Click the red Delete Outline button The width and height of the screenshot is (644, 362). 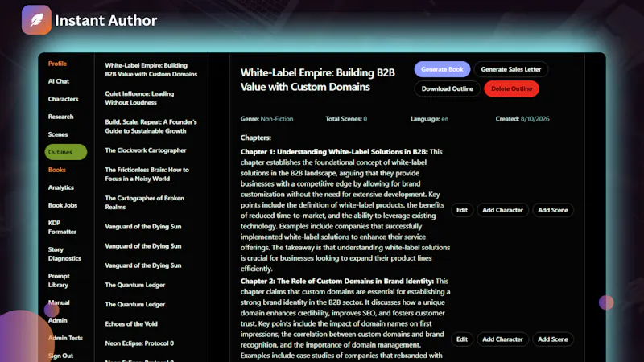pos(511,88)
